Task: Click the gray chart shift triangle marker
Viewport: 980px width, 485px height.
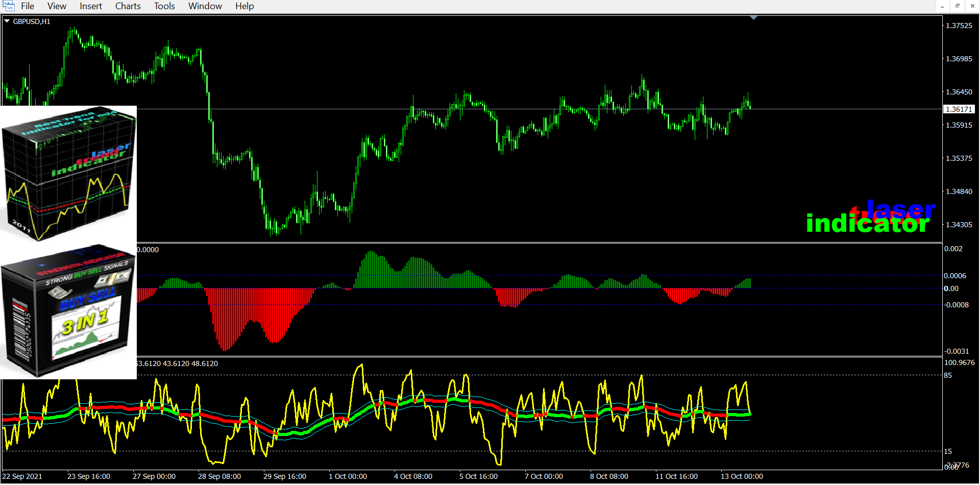Action: [753, 18]
